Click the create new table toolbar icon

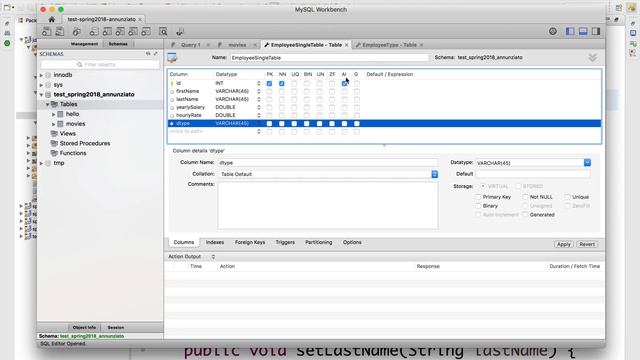pyautogui.click(x=107, y=31)
